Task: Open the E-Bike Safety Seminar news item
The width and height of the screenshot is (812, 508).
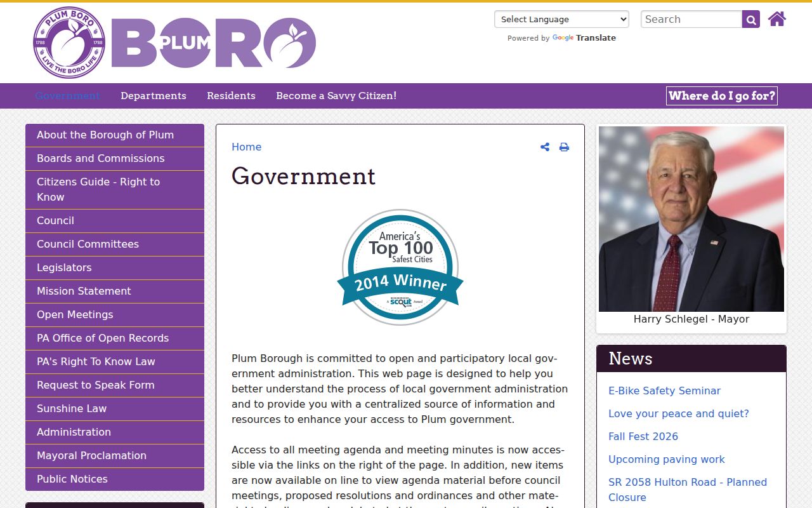Action: point(664,391)
